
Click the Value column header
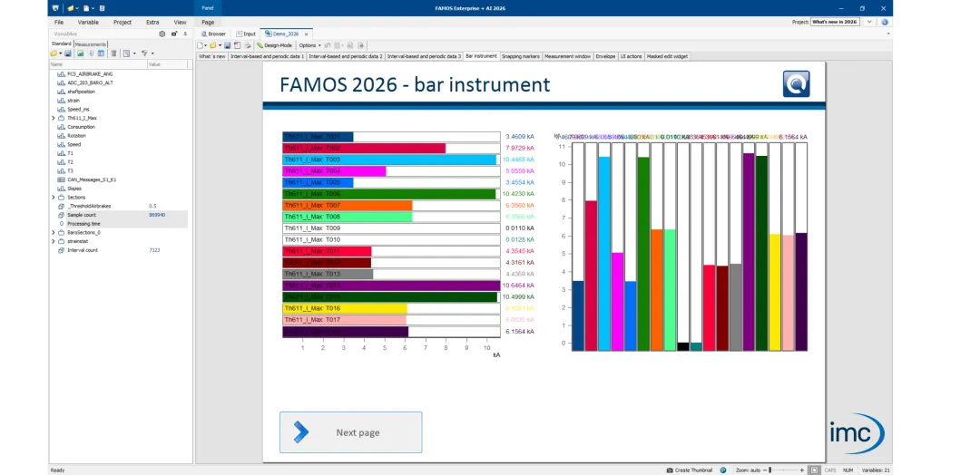[x=167, y=64]
